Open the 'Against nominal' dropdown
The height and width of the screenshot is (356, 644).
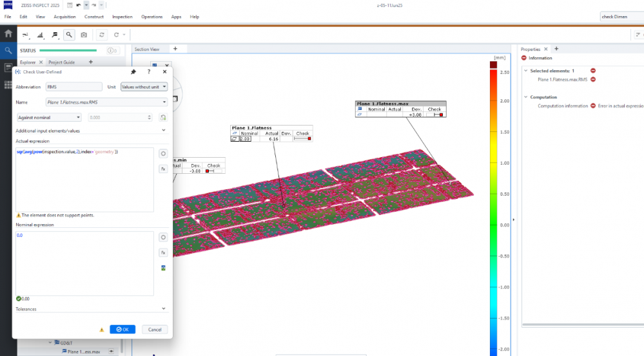tap(49, 117)
